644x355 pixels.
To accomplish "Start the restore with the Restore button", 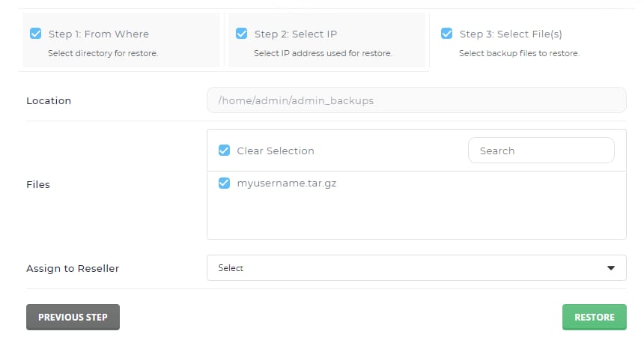I will click(x=594, y=317).
